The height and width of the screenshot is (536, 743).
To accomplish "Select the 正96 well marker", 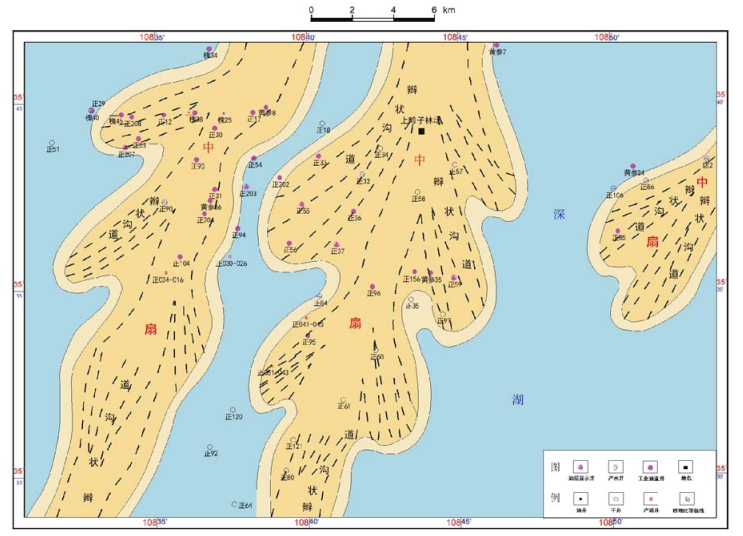I will pyautogui.click(x=372, y=285).
